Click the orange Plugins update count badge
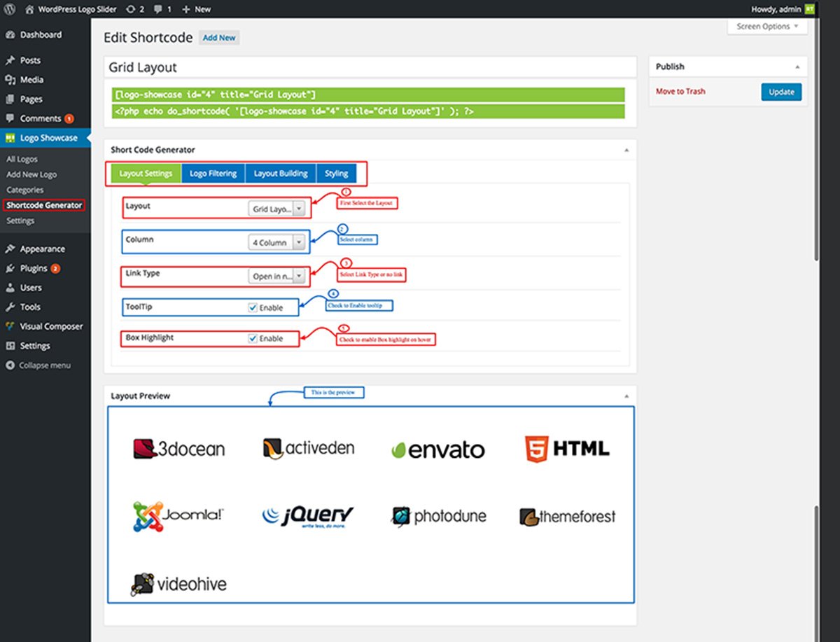840x642 pixels. 55,268
